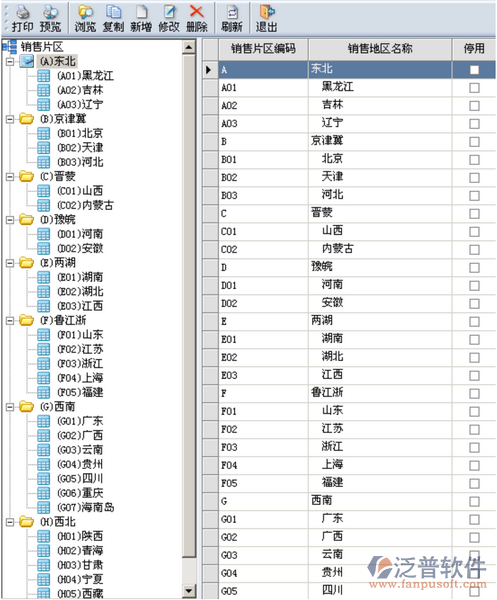Select (H04)宁夏 in the tree
497x600 pixels.
[x=80, y=579]
